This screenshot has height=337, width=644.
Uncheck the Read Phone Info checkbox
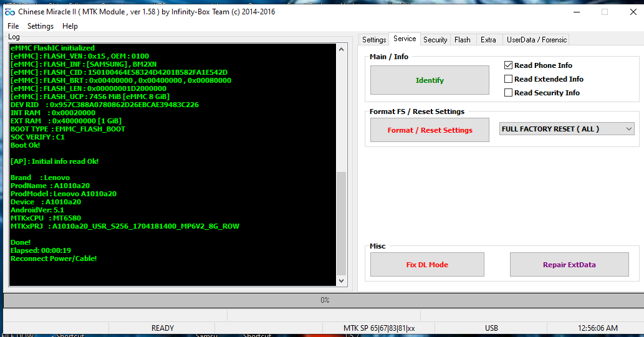pyautogui.click(x=508, y=65)
